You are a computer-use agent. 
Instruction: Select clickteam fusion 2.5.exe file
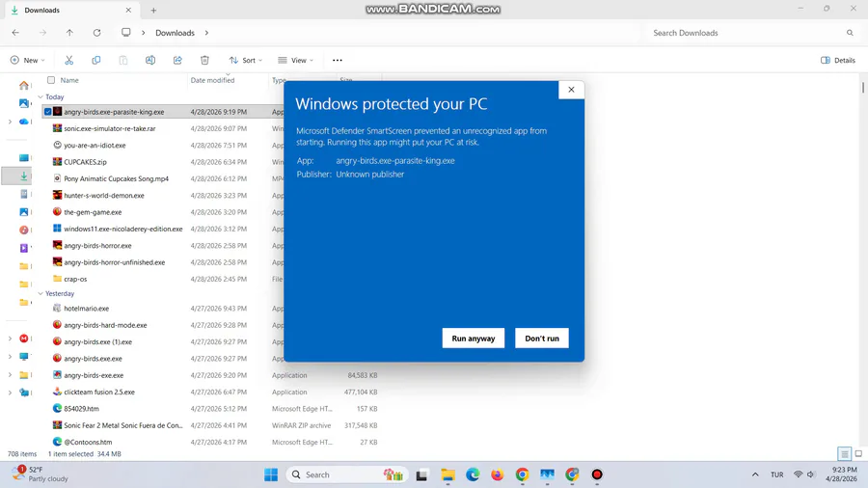(99, 392)
